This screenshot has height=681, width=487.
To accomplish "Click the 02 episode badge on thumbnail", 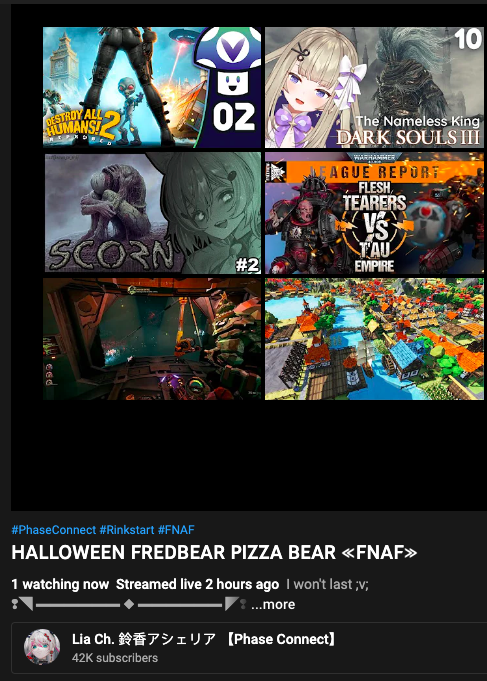I will point(234,118).
